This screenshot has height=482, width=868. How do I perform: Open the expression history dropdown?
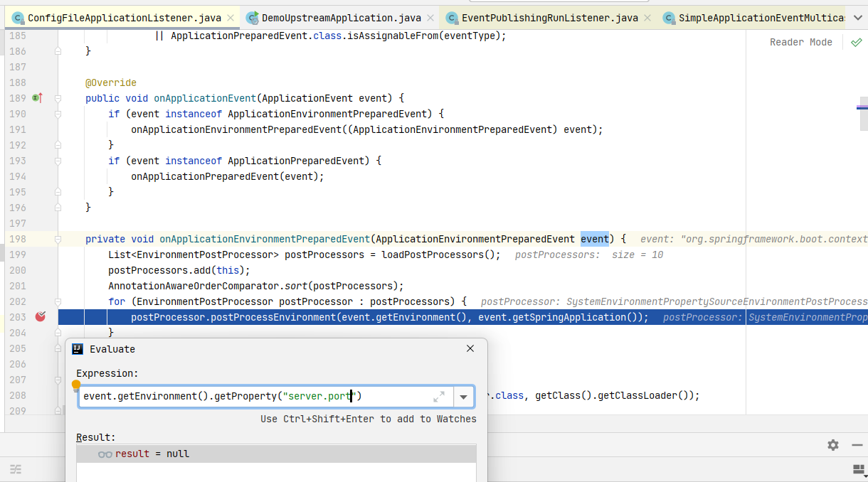pyautogui.click(x=464, y=396)
